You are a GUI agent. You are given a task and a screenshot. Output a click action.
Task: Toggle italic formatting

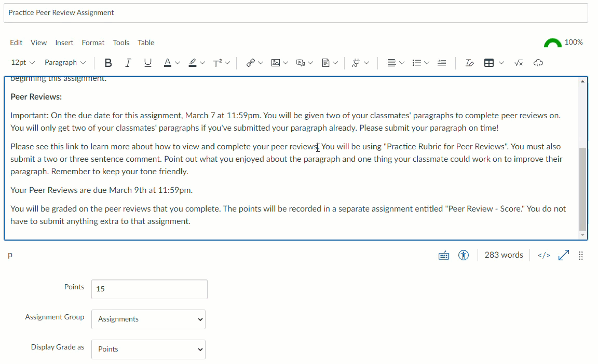pos(128,63)
